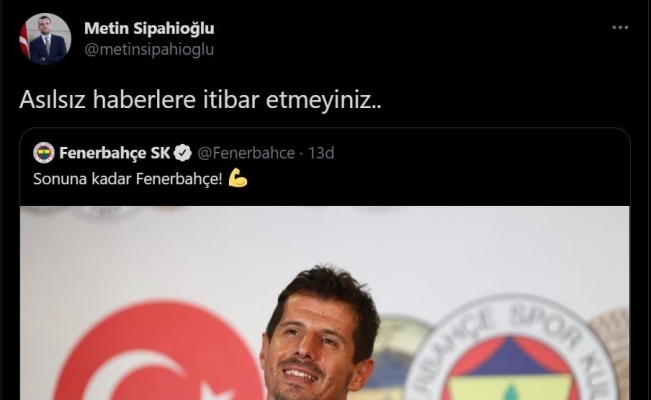Open the three-dot more options menu

pyautogui.click(x=620, y=27)
